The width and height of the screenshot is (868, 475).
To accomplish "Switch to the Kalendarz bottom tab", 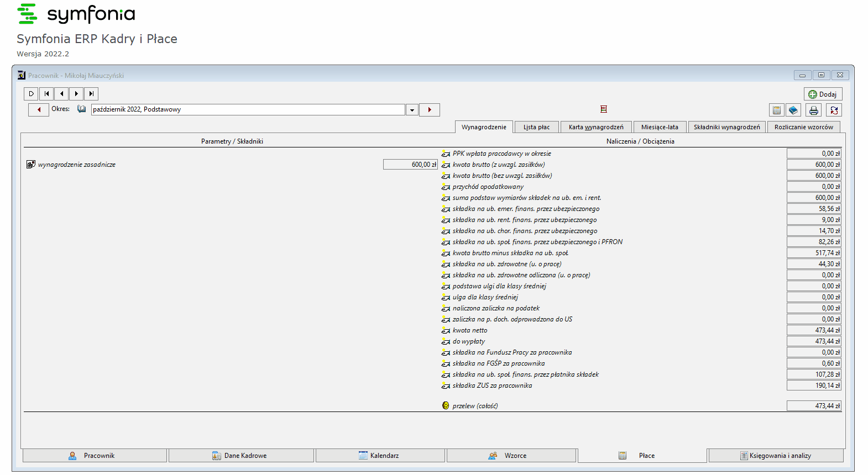I will pos(380,456).
